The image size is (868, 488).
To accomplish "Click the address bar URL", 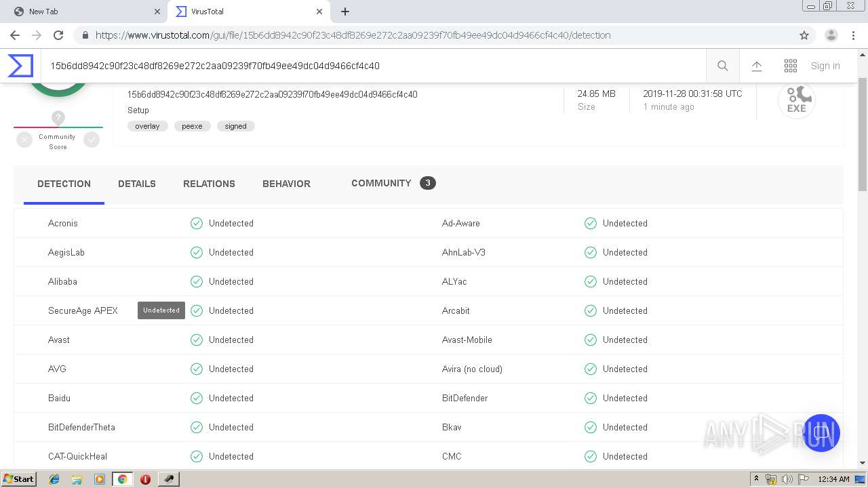I will pyautogui.click(x=353, y=35).
